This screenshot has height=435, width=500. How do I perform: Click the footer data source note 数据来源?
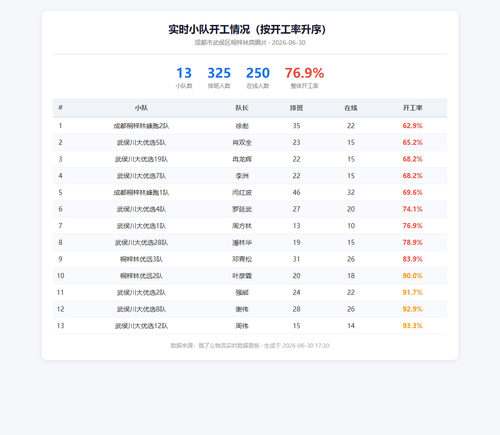point(250,345)
